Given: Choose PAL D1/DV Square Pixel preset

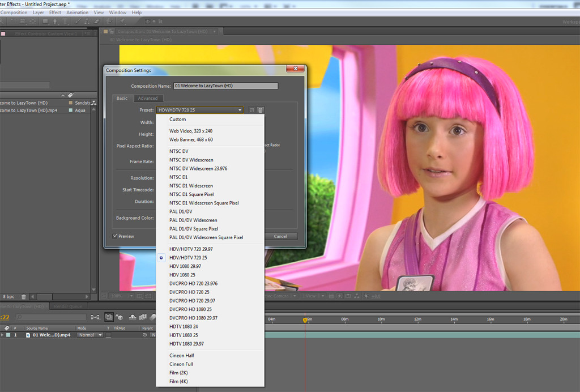Looking at the screenshot, I should (210, 228).
